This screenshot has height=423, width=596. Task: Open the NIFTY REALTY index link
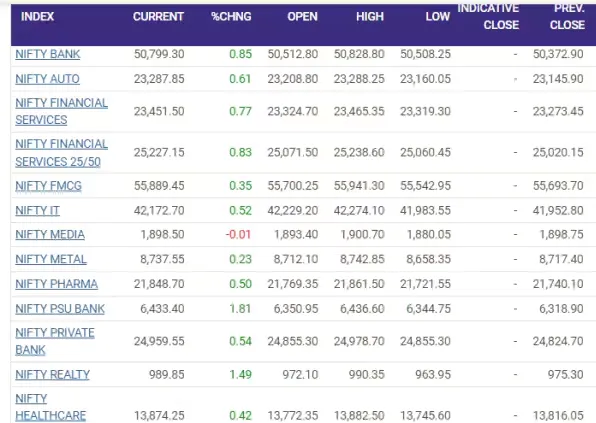click(52, 375)
